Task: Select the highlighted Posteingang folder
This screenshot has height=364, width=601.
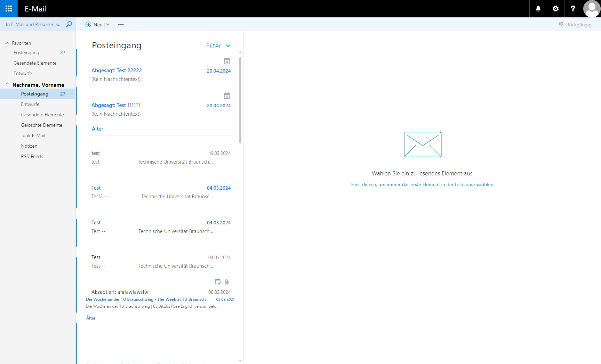Action: 38,94
